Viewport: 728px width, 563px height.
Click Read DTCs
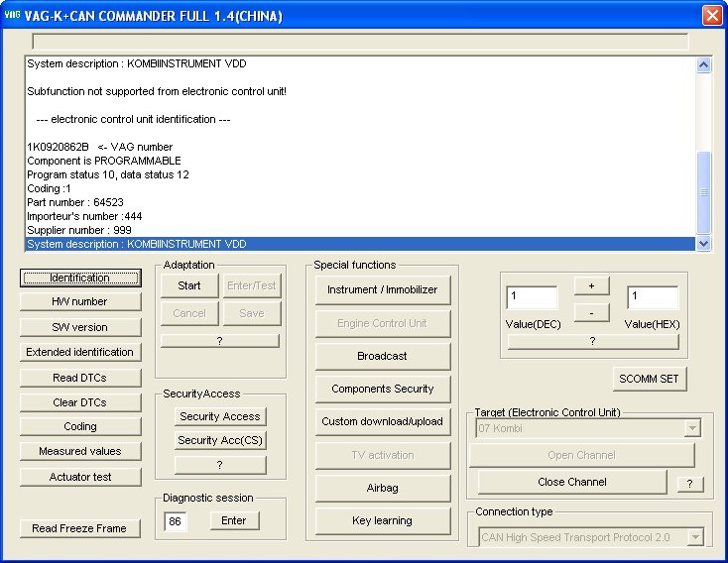[x=80, y=378]
